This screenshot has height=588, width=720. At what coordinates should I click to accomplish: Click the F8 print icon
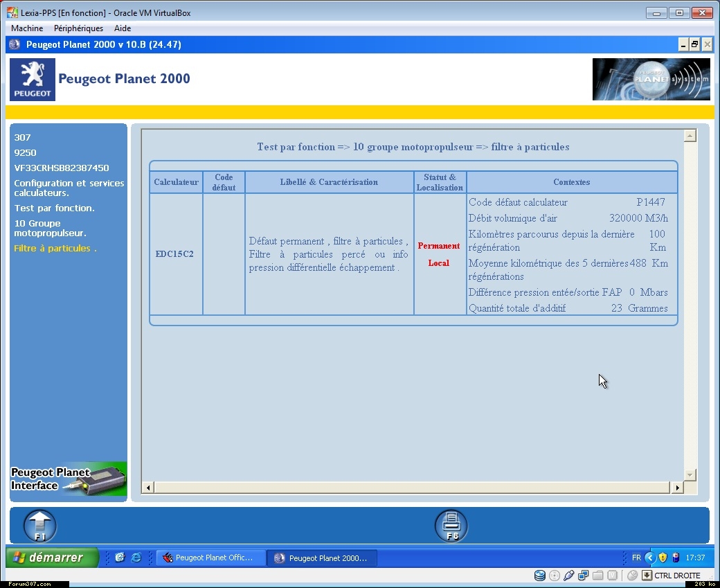451,526
